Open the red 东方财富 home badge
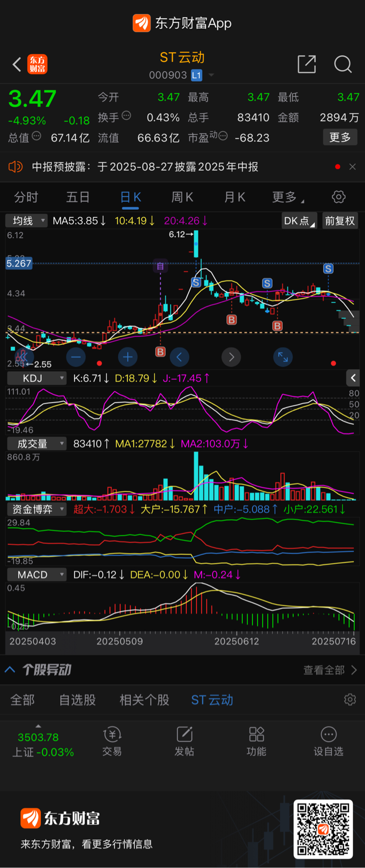The width and height of the screenshot is (365, 868). pyautogui.click(x=38, y=64)
